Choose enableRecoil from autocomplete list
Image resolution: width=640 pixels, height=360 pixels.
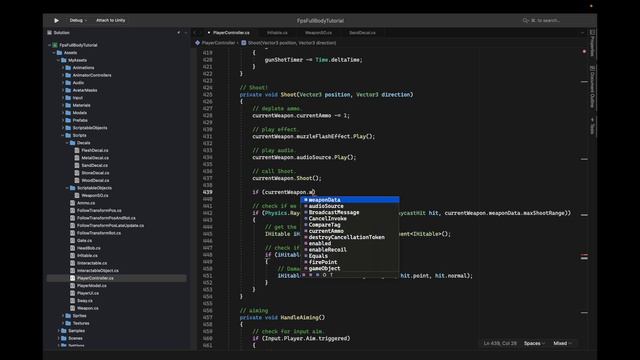click(x=350, y=250)
